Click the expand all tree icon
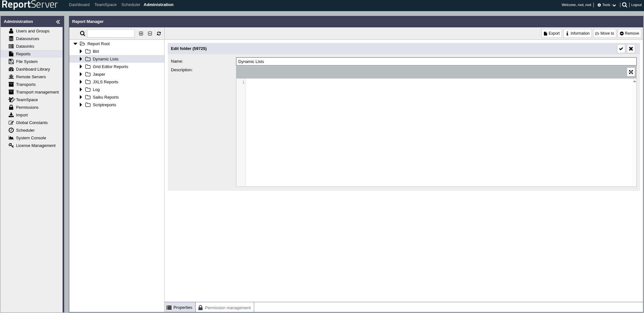644x313 pixels. [141, 33]
